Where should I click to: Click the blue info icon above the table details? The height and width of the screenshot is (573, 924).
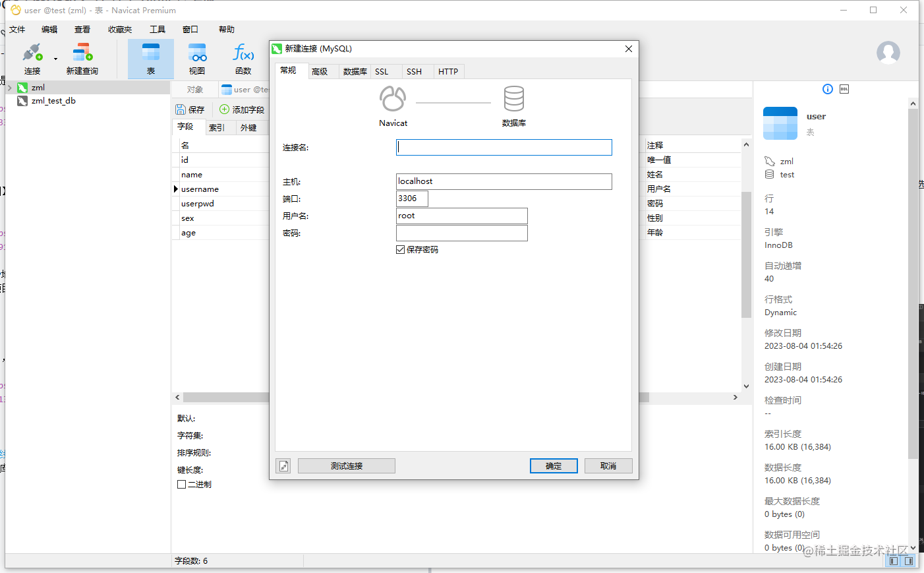[x=827, y=89]
